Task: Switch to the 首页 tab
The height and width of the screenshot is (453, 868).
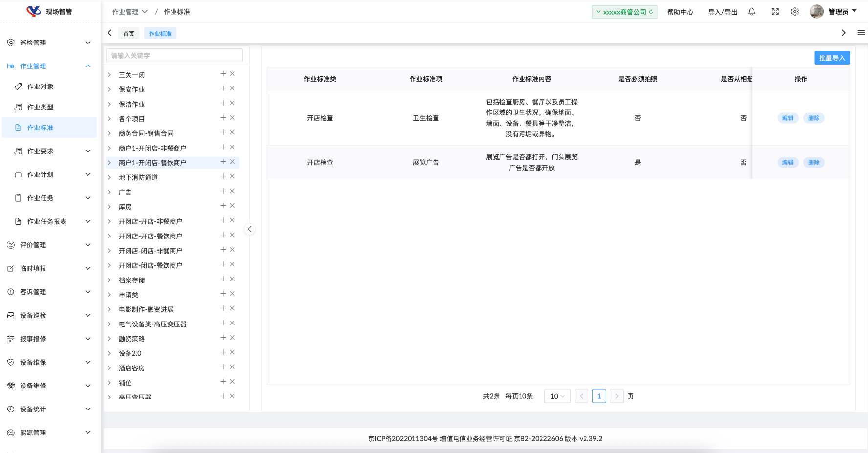Action: pyautogui.click(x=129, y=34)
